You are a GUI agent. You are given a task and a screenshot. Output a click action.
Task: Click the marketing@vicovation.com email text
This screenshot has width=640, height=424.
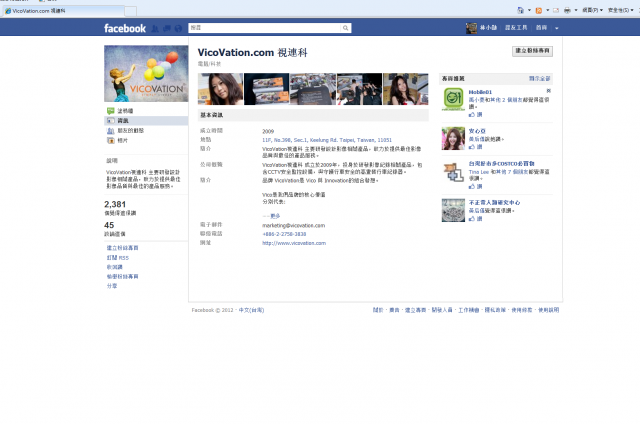(x=293, y=225)
